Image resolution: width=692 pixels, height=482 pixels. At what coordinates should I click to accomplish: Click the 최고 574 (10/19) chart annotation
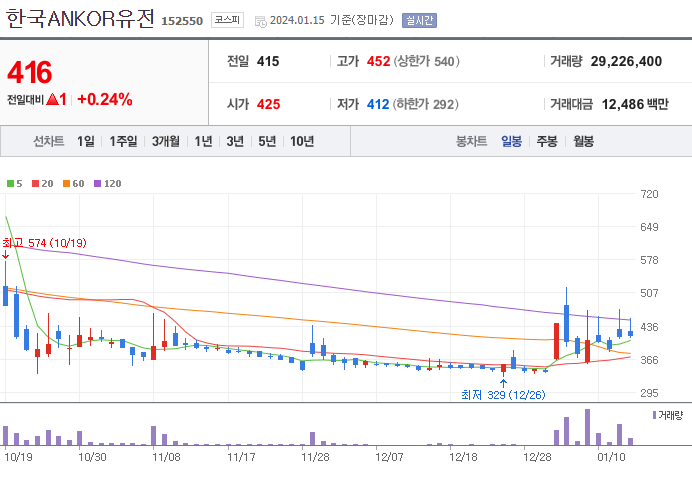[x=45, y=243]
